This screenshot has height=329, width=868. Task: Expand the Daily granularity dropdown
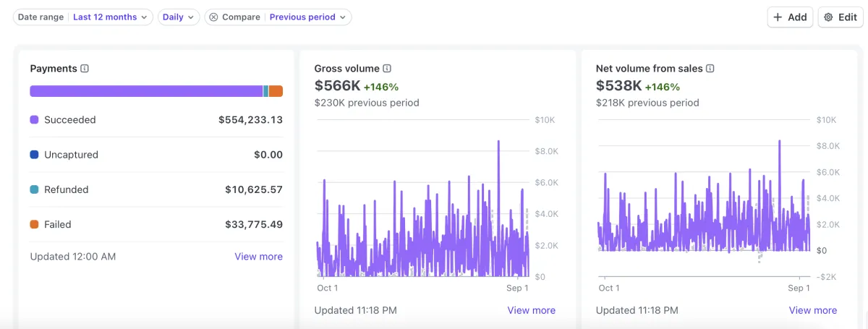point(179,17)
